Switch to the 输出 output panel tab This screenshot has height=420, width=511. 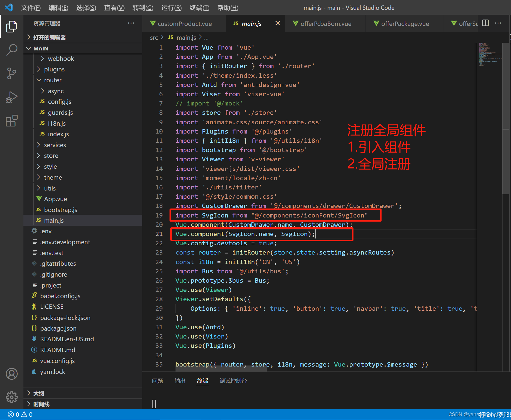[180, 381]
